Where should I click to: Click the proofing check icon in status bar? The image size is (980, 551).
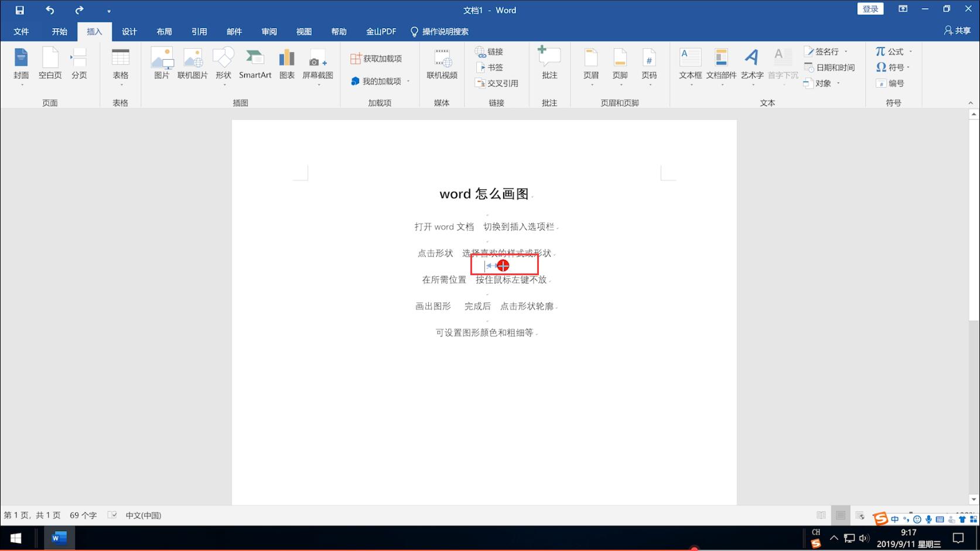(x=112, y=515)
